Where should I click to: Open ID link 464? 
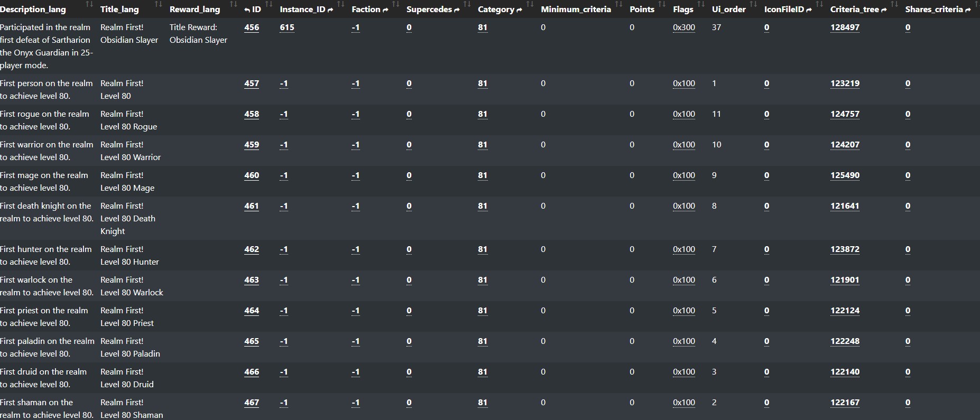[x=252, y=311]
